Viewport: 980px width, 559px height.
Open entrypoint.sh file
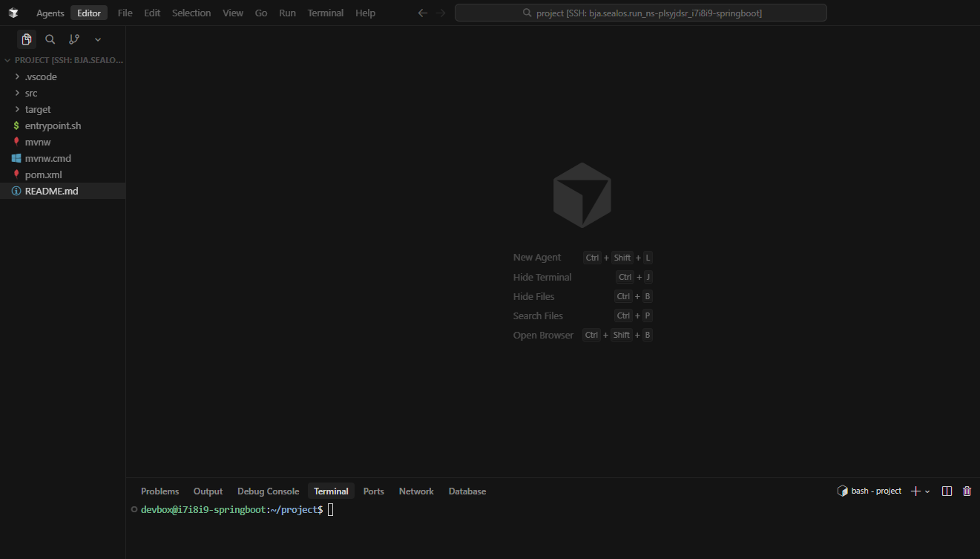tap(63, 125)
